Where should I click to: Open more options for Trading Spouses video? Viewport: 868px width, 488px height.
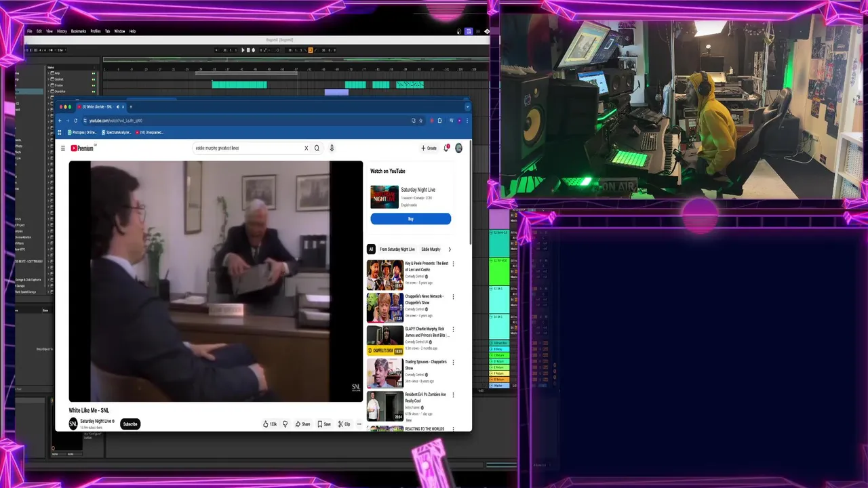454,362
